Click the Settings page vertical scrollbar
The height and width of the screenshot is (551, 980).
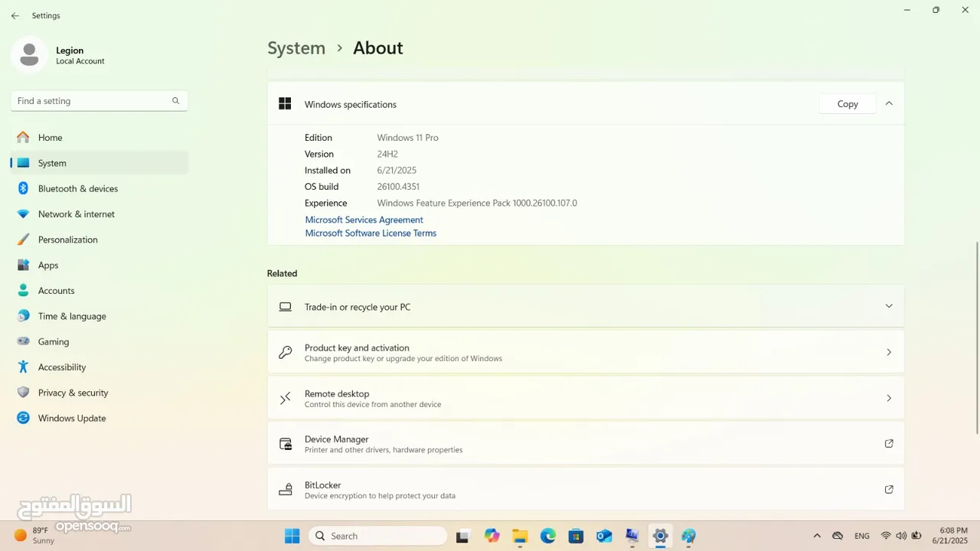pyautogui.click(x=976, y=337)
